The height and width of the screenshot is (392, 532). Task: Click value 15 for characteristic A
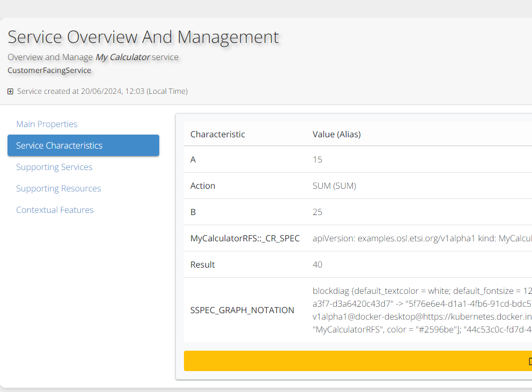[317, 159]
